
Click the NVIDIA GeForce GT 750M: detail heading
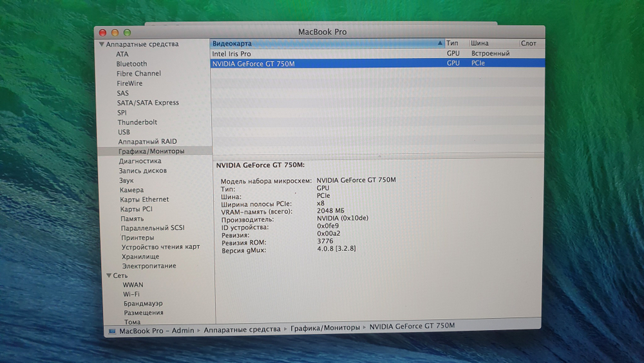pos(260,165)
